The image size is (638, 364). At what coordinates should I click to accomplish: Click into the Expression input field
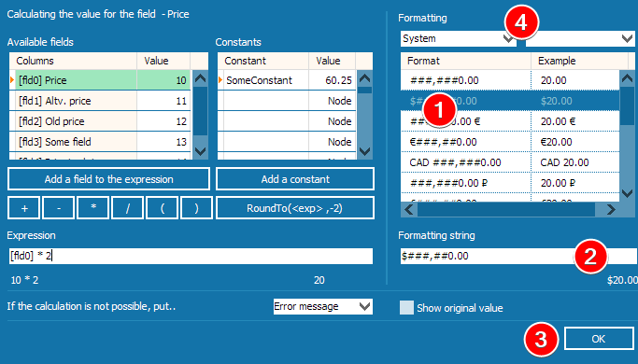tap(191, 257)
